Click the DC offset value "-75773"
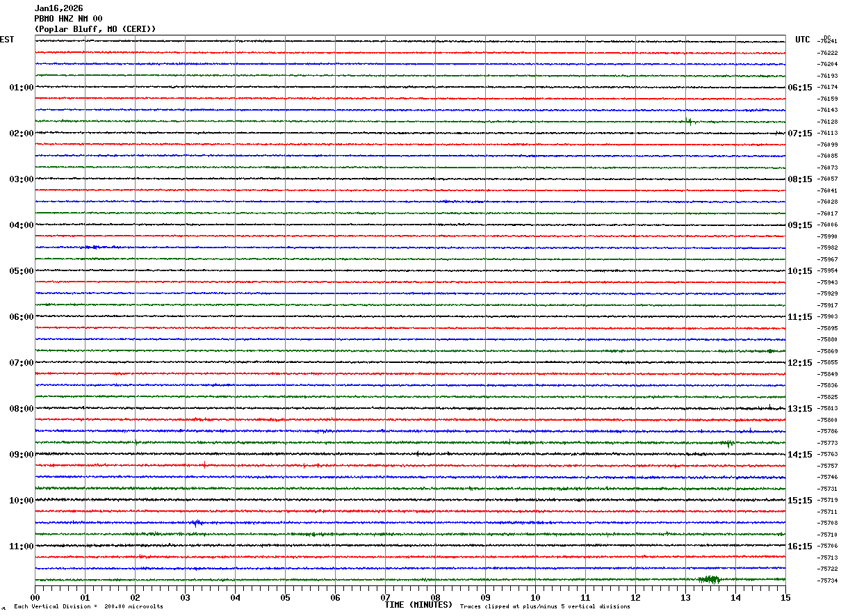The width and height of the screenshot is (841, 616). 827,444
